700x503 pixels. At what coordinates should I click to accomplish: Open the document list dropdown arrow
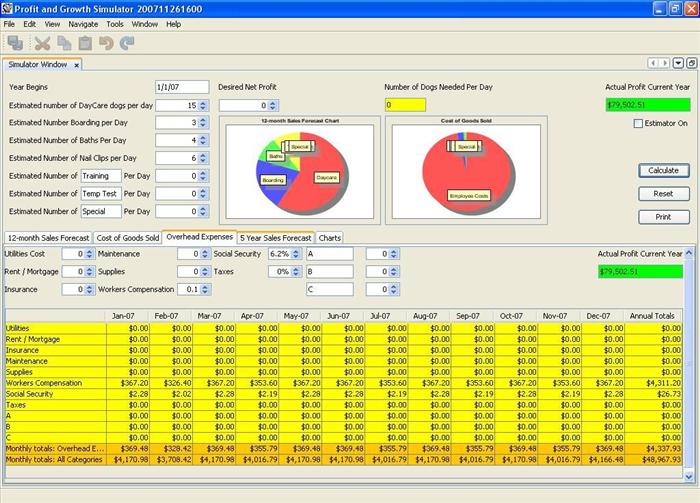click(x=678, y=63)
